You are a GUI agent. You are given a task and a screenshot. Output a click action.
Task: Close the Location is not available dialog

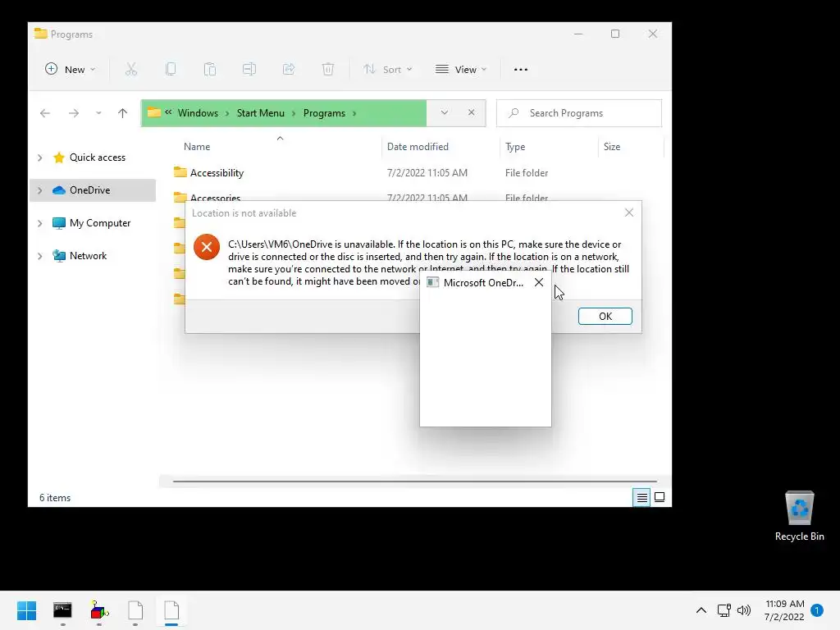pyautogui.click(x=629, y=212)
